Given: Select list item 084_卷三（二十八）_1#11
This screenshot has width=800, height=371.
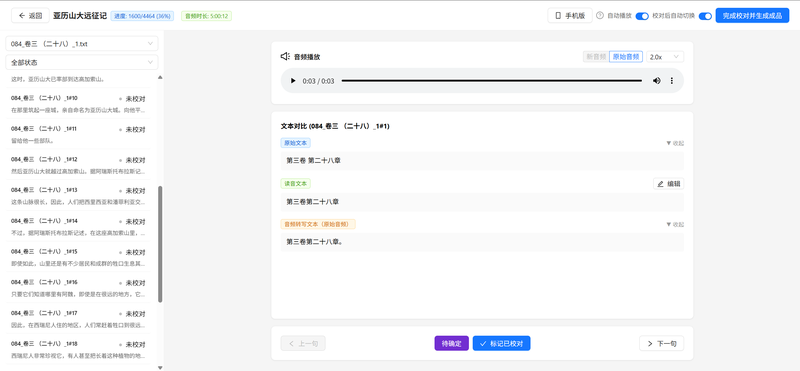Looking at the screenshot, I should pyautogui.click(x=78, y=134).
